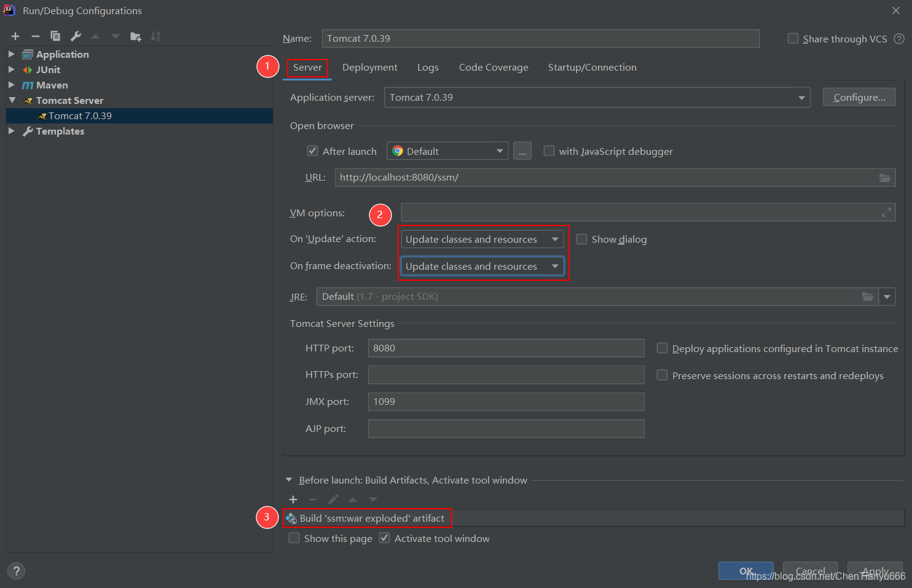Click the OK button
Screen dimensions: 912x588
pyautogui.click(x=746, y=571)
